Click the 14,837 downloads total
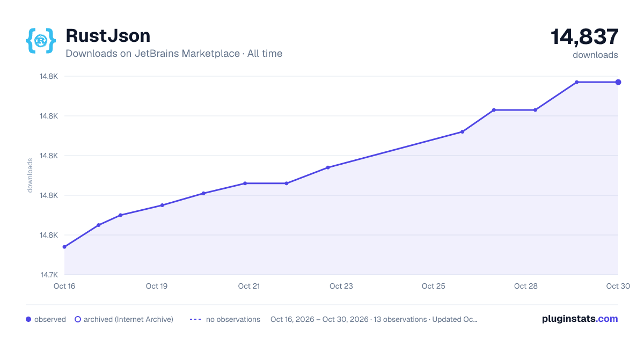The image size is (644, 338). coord(584,37)
